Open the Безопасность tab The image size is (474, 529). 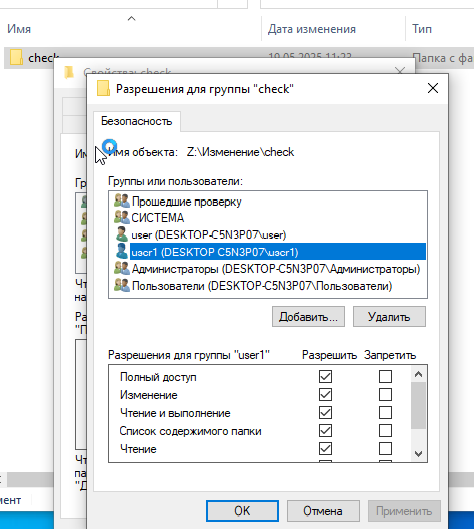point(137,121)
